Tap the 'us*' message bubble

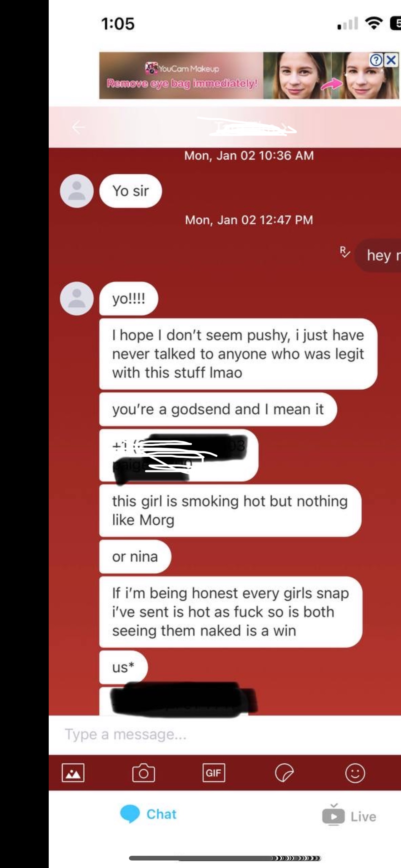123,667
